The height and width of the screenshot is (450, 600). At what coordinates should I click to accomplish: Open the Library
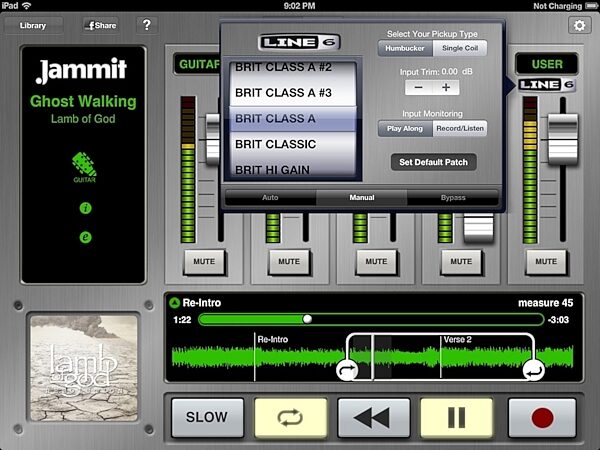tap(33, 26)
